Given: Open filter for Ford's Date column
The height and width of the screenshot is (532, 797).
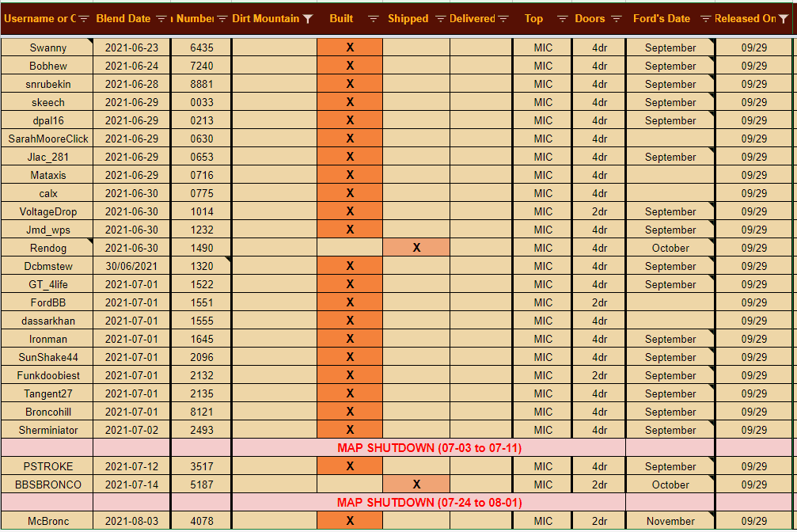Looking at the screenshot, I should [x=705, y=19].
